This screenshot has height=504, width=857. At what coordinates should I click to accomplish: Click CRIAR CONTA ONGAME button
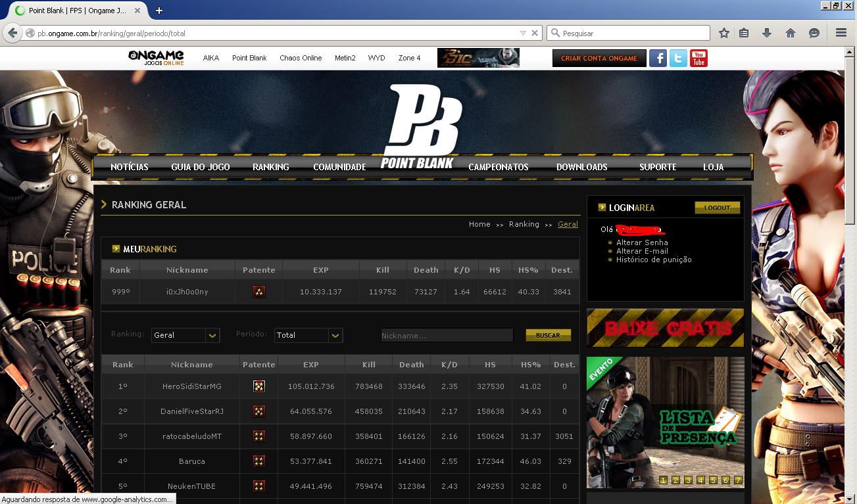tap(599, 58)
